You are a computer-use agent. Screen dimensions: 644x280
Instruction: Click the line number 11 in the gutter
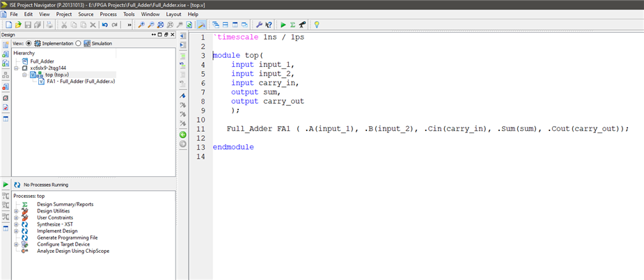click(x=201, y=129)
